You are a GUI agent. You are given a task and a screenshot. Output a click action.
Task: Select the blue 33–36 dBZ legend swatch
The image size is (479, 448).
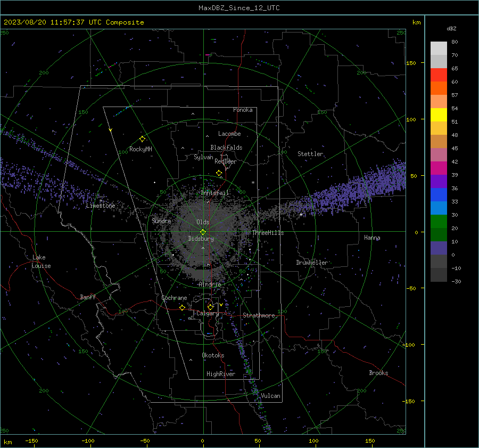point(439,195)
